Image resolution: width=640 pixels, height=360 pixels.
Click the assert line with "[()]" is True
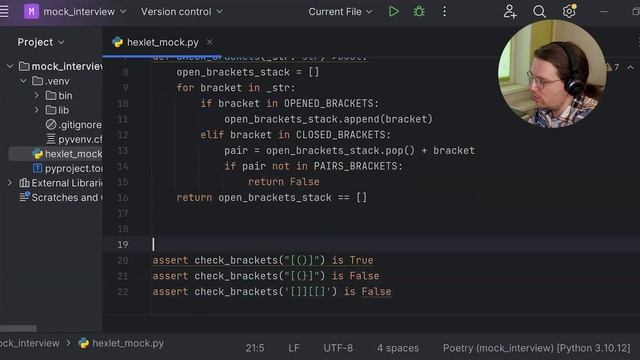(x=263, y=260)
